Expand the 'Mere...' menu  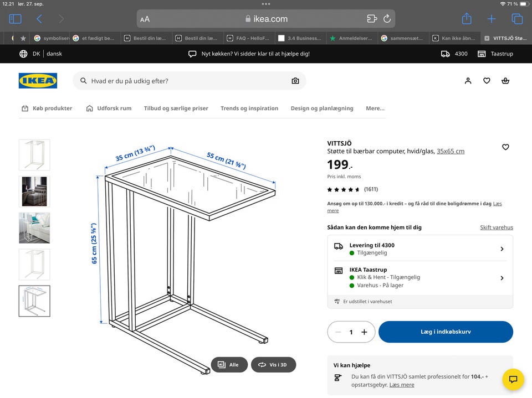click(x=375, y=108)
